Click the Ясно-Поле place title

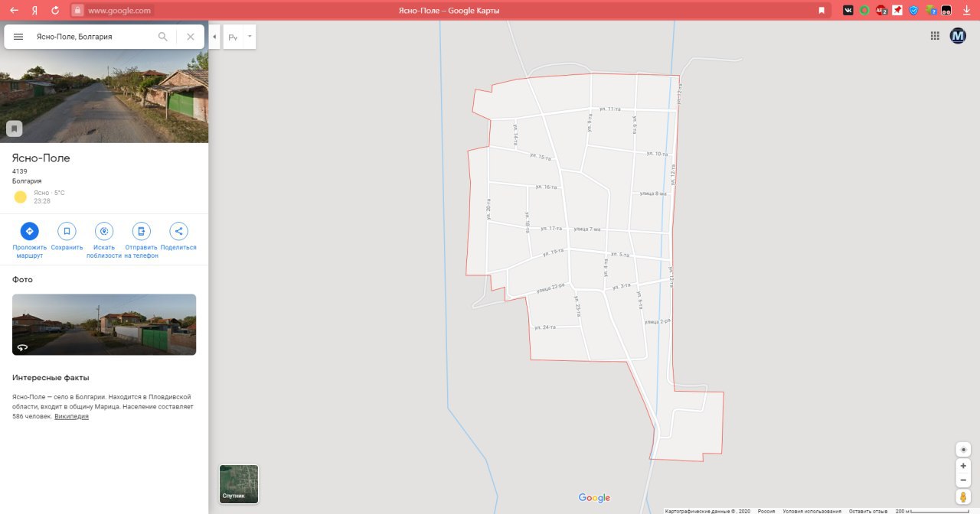tap(41, 158)
